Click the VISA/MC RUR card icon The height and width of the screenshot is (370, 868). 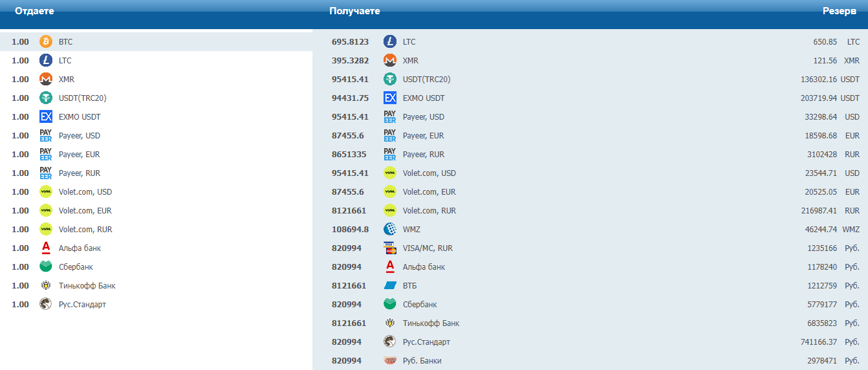pos(390,248)
